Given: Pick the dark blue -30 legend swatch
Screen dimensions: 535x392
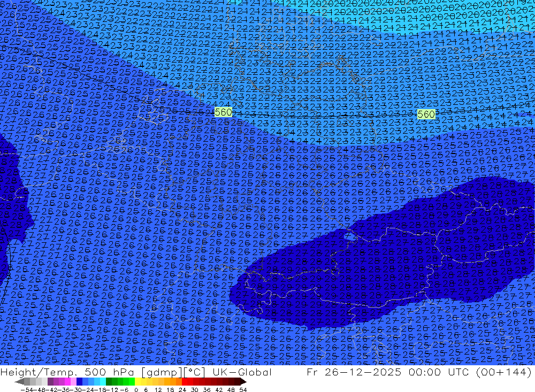Looking at the screenshot, I should coord(79,382).
